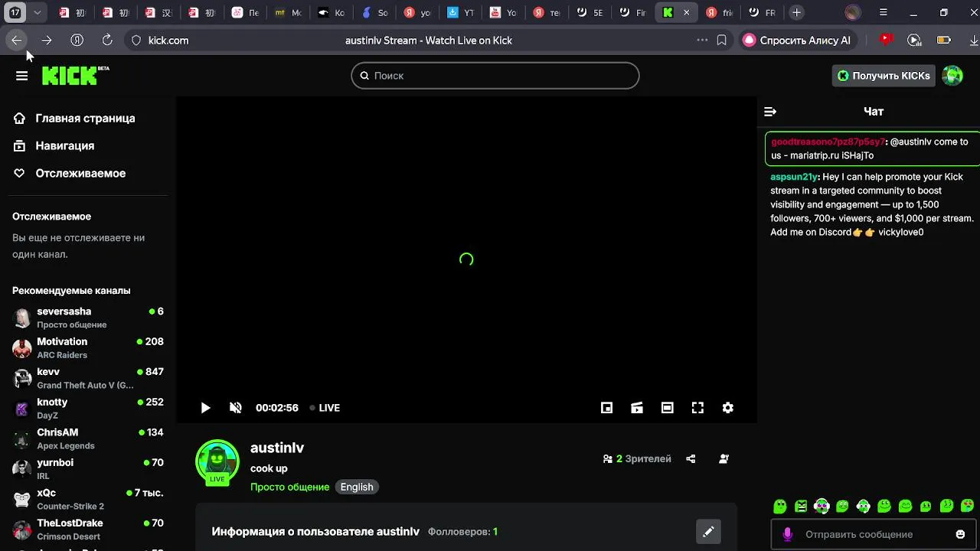Bookmark the current page
Screen dimensions: 980x551
[x=721, y=40]
